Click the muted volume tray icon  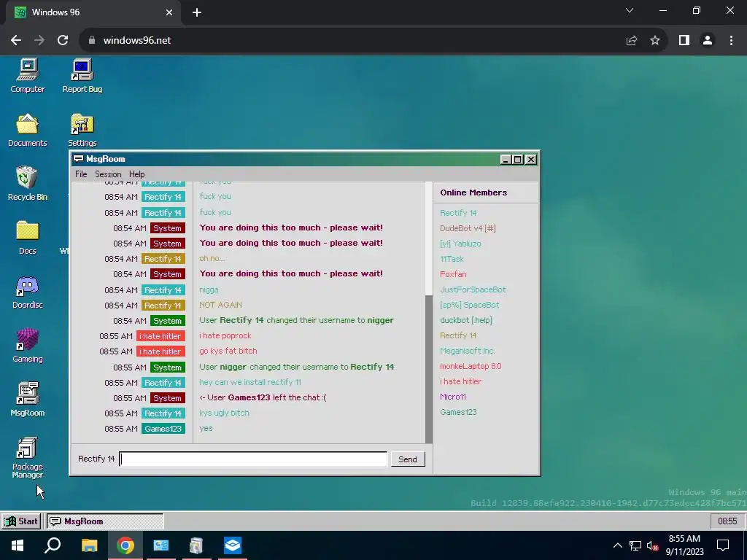coord(652,545)
